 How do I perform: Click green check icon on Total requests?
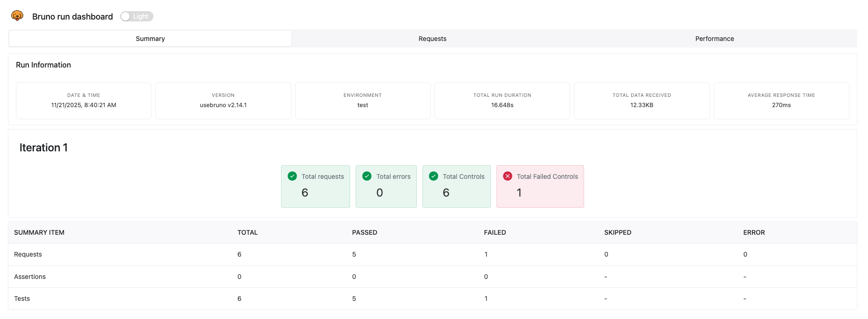click(292, 176)
